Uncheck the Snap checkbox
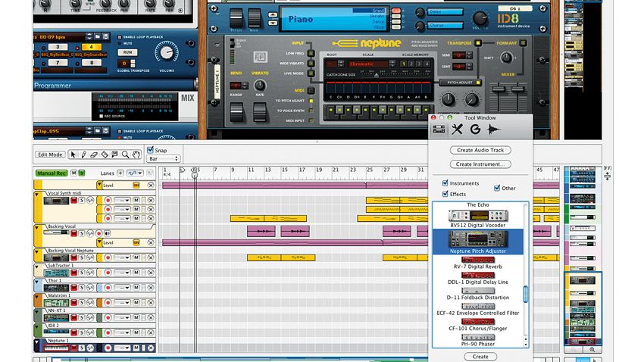This screenshot has height=362, width=644. click(150, 150)
